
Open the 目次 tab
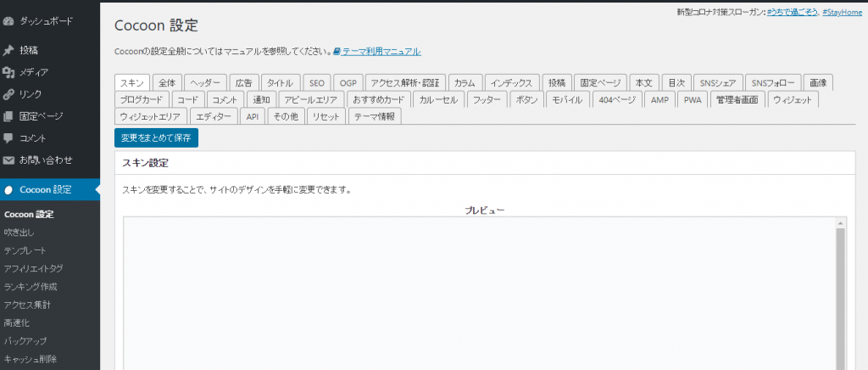coord(676,83)
